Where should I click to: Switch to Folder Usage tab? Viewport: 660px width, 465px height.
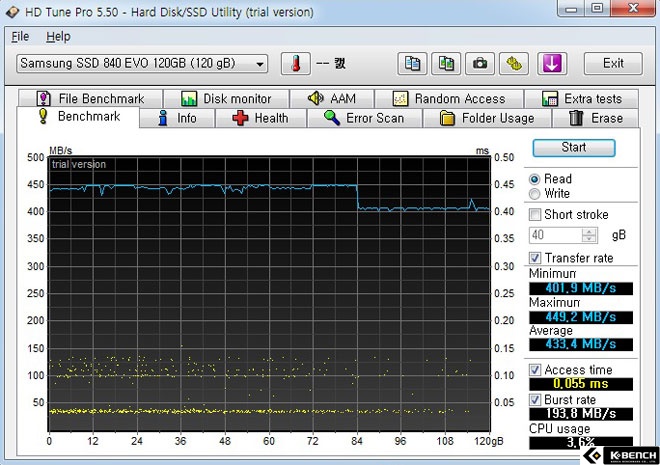487,118
